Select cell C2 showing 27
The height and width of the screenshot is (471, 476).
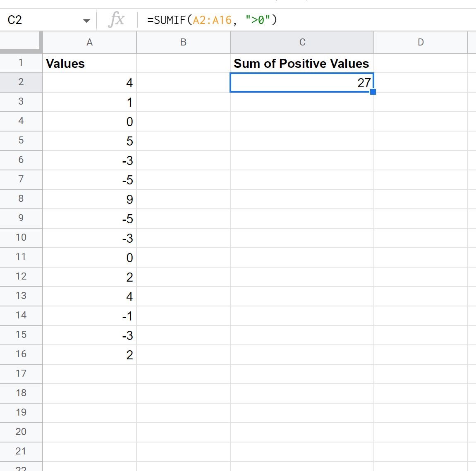coord(302,83)
